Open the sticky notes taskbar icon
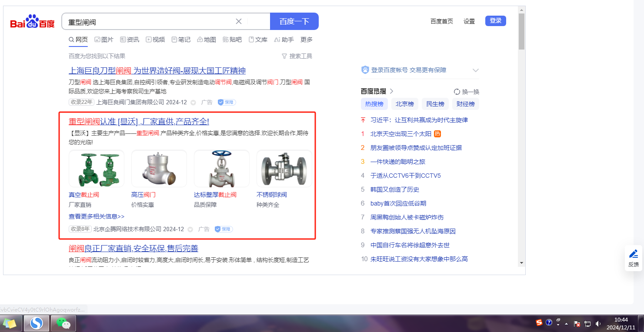This screenshot has width=644, height=332. (10, 323)
